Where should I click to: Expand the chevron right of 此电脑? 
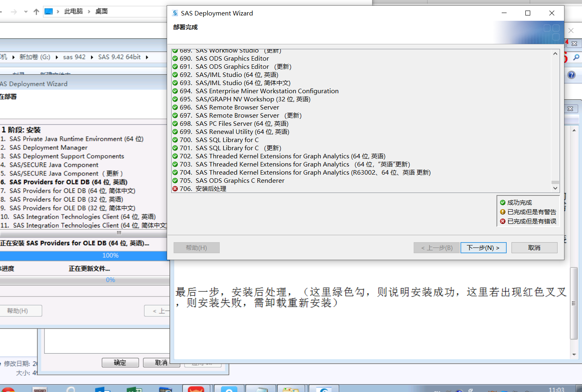coord(89,11)
